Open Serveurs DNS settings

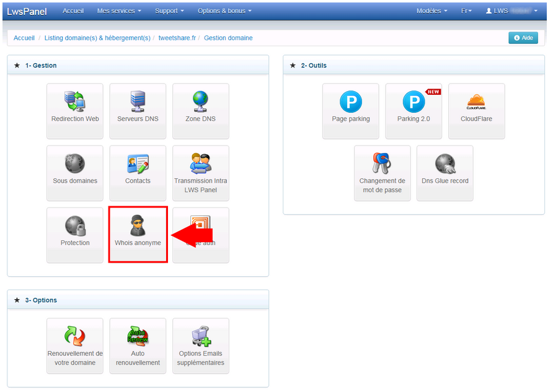pyautogui.click(x=138, y=111)
